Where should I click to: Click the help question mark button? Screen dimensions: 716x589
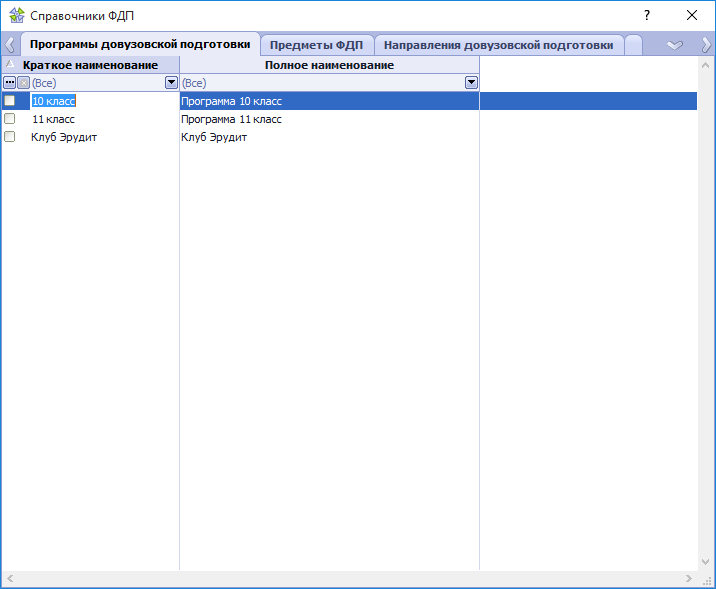646,16
